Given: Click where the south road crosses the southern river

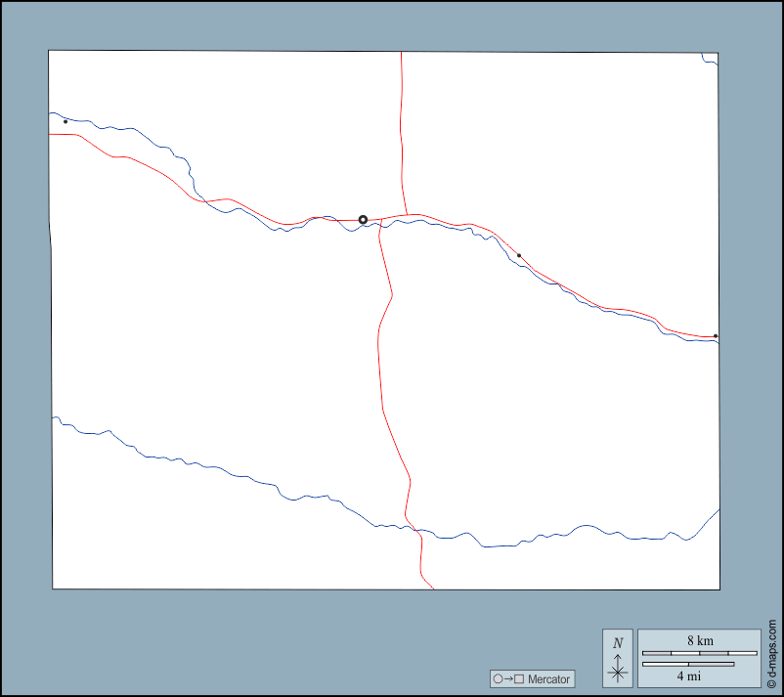Looking at the screenshot, I should click(x=417, y=531).
